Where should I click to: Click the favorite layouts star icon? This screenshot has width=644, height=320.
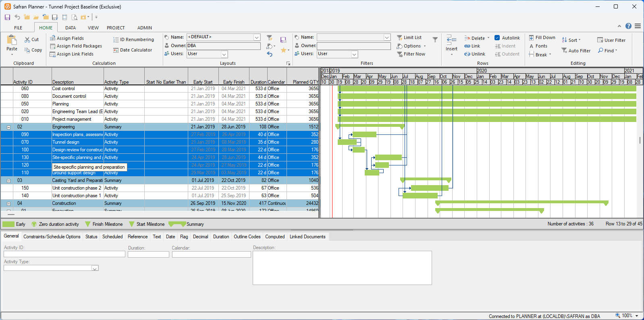pos(284,50)
